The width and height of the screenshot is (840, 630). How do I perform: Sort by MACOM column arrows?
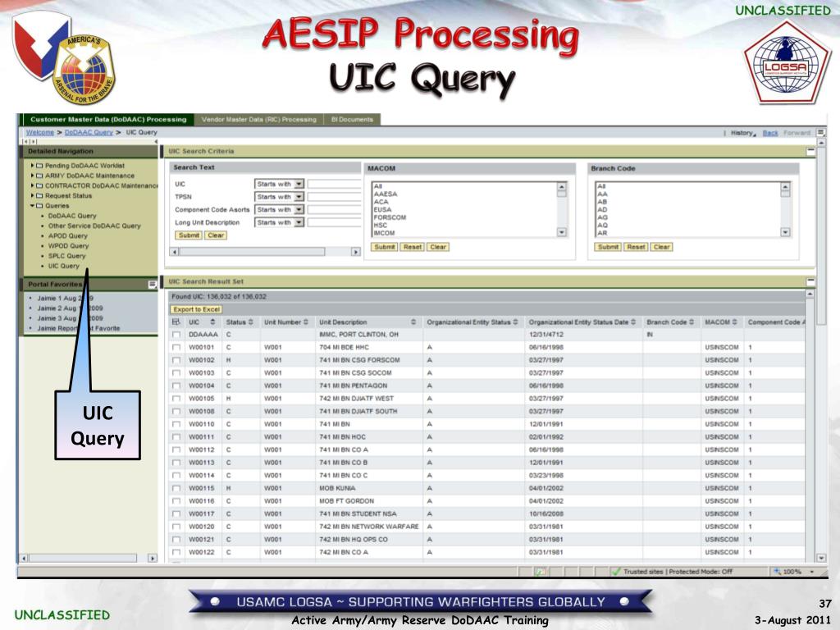click(x=734, y=322)
